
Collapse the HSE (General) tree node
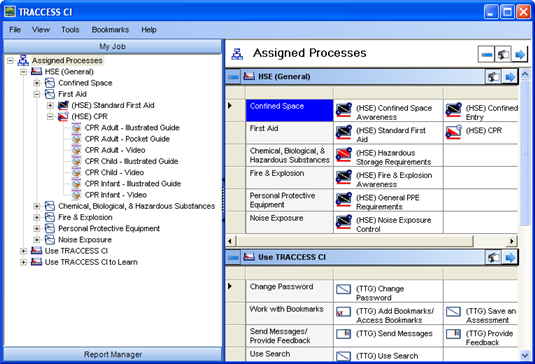click(x=24, y=72)
